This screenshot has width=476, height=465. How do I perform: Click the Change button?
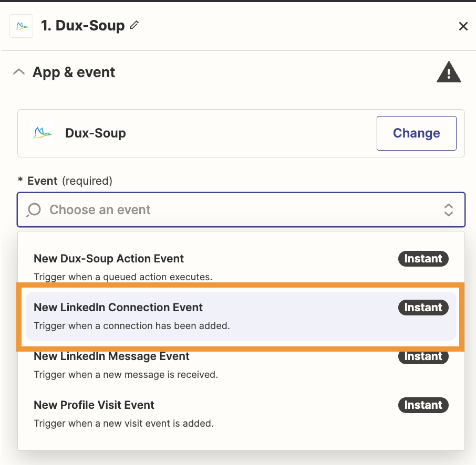pyautogui.click(x=416, y=133)
